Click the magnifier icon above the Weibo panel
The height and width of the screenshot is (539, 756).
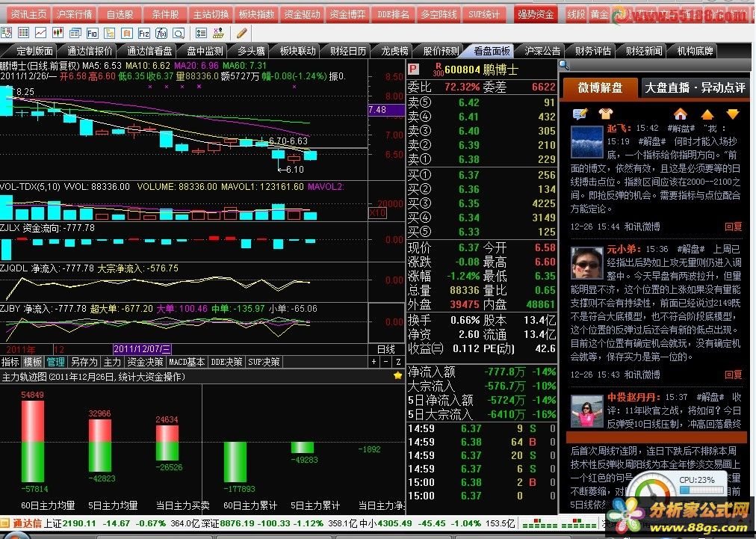pos(564,64)
